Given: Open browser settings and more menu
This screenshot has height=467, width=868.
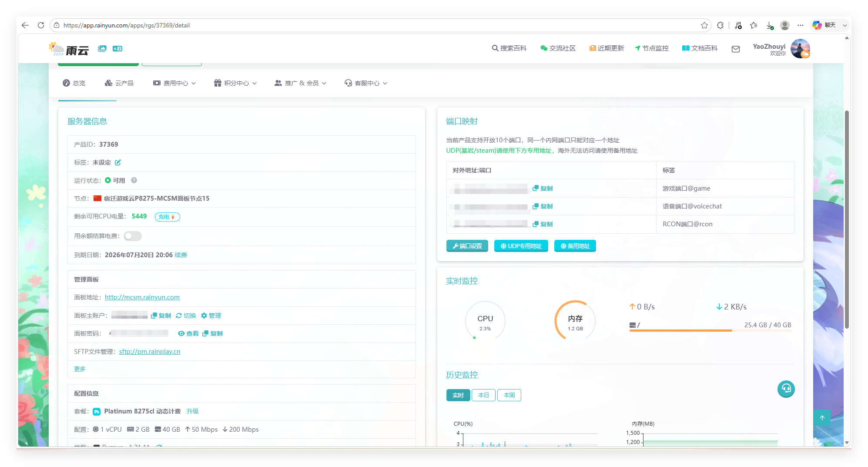Looking at the screenshot, I should [801, 25].
